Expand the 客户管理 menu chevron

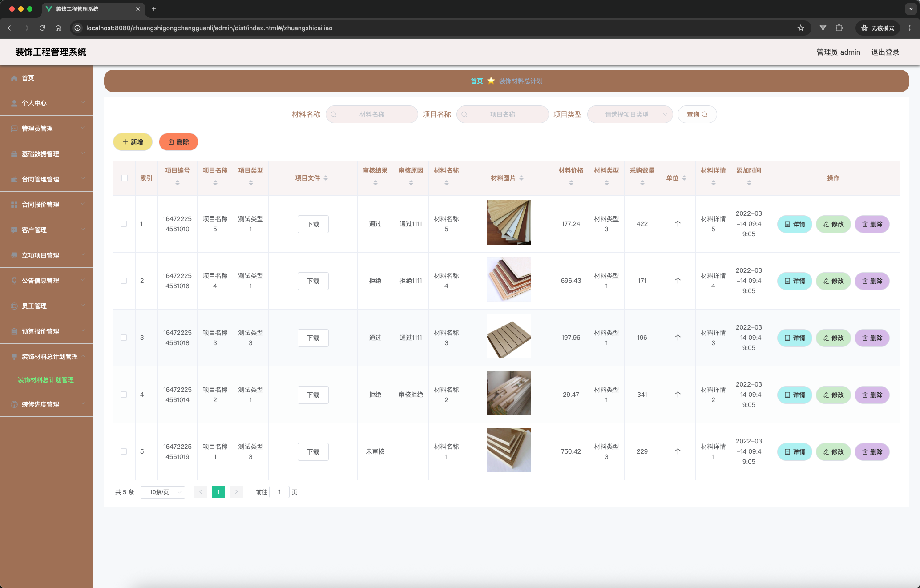83,230
